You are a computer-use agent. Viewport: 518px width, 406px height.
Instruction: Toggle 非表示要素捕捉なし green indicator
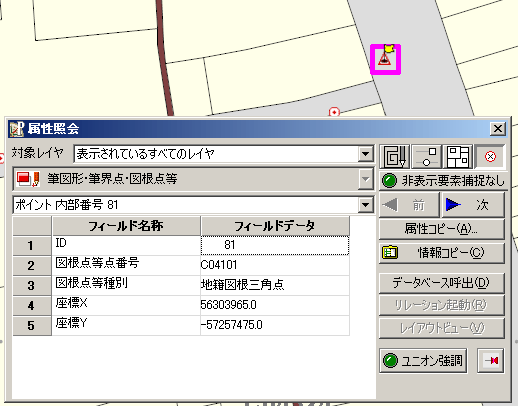[x=389, y=181]
